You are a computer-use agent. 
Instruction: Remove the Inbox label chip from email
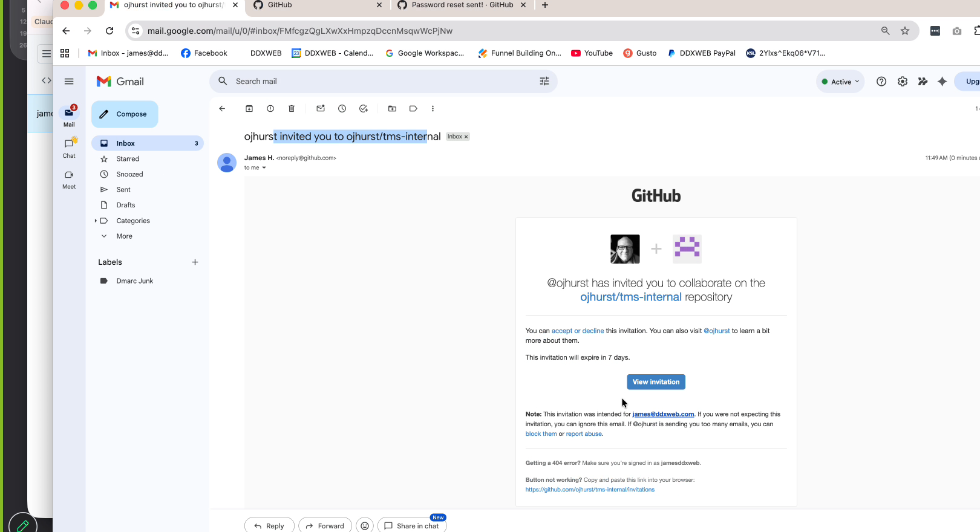click(466, 137)
